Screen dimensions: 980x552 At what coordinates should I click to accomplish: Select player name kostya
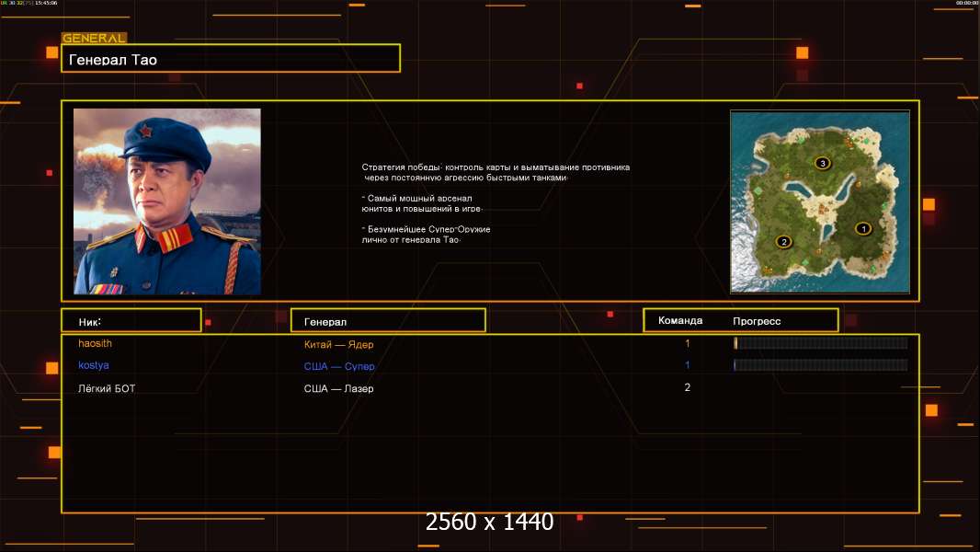[94, 365]
